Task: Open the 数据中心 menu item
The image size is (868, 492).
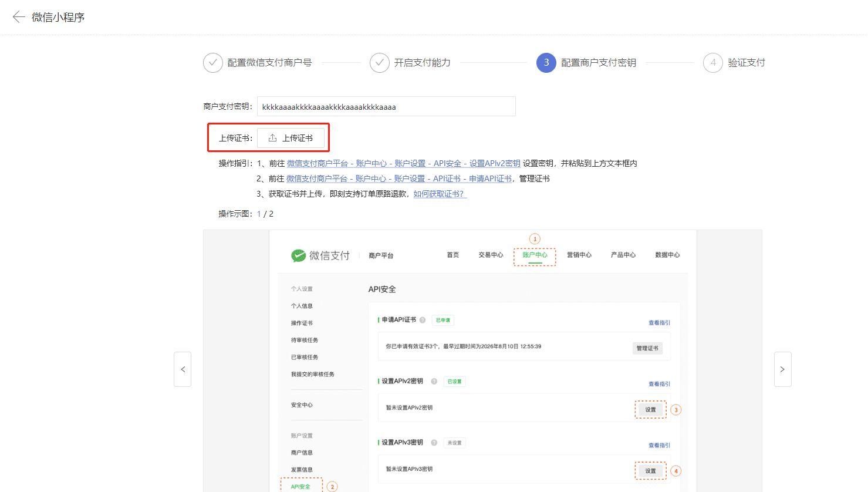Action: [667, 255]
